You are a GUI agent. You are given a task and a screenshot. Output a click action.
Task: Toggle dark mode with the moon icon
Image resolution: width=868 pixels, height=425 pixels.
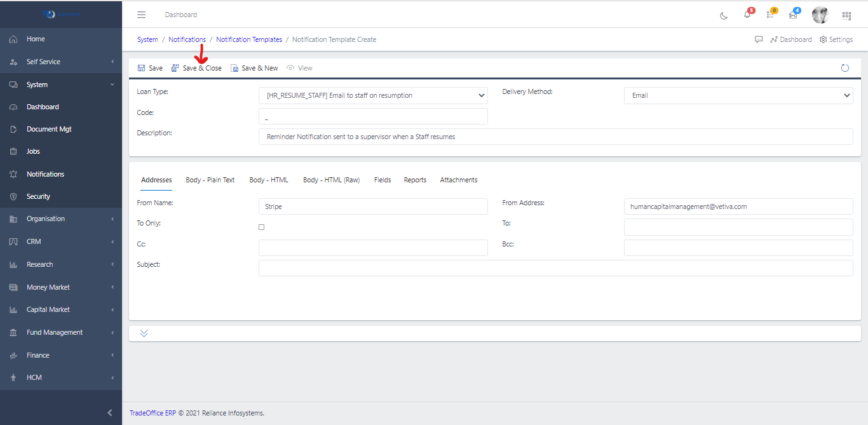click(724, 15)
